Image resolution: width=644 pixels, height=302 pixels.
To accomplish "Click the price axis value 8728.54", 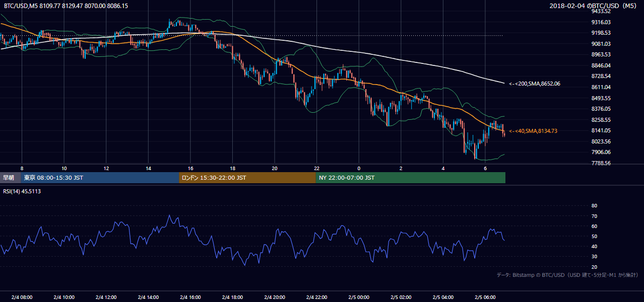I will (601, 76).
